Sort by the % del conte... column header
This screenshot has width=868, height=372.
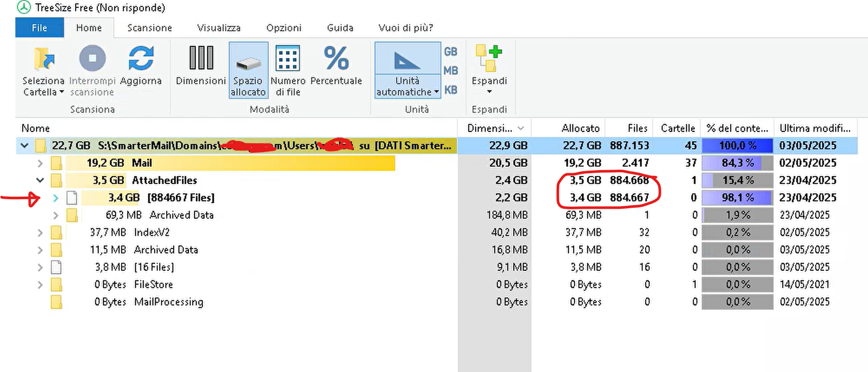tap(737, 128)
